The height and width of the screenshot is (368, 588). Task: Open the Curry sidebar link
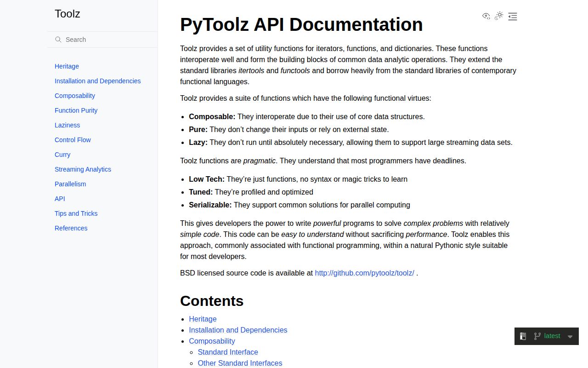tap(62, 155)
